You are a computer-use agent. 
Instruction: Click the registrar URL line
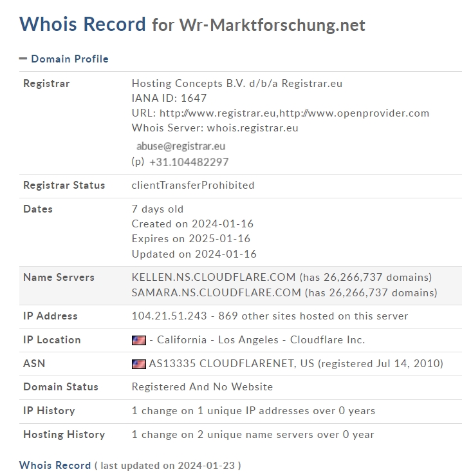(281, 113)
